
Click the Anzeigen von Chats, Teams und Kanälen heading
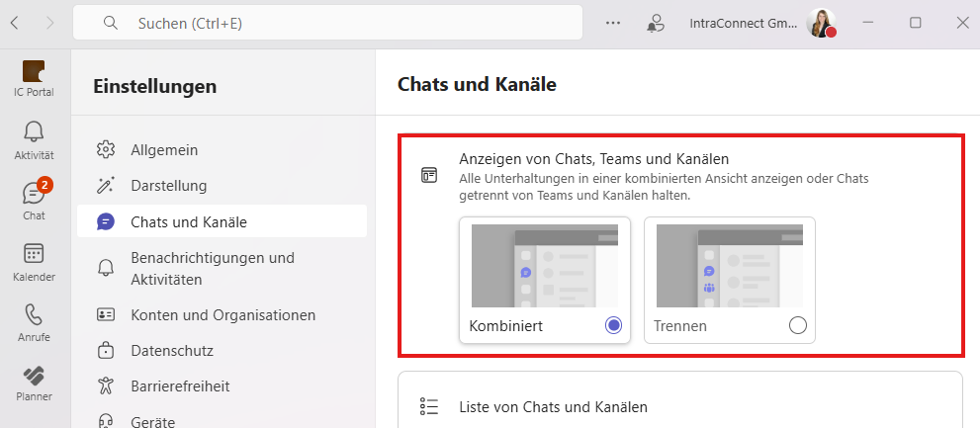pyautogui.click(x=594, y=159)
